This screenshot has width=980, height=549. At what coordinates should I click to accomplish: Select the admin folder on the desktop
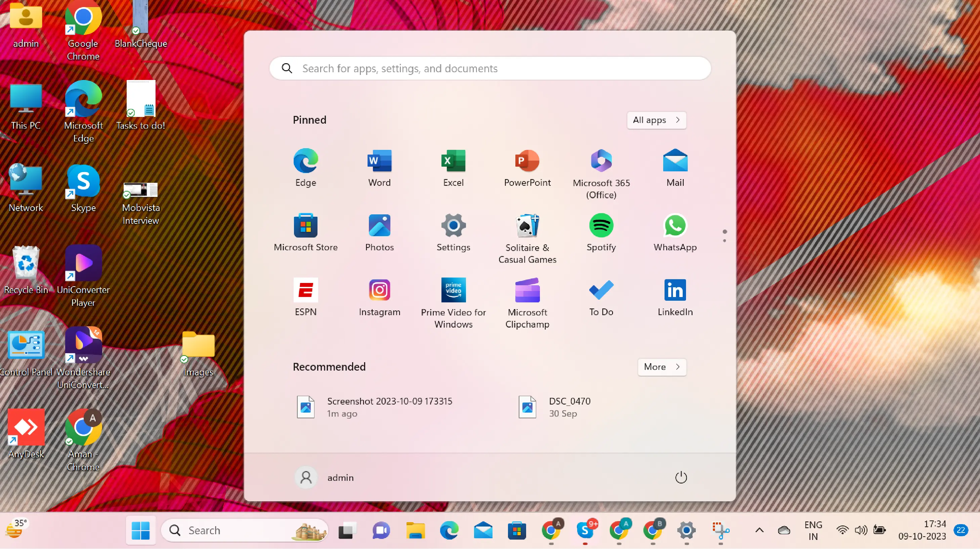(x=26, y=25)
